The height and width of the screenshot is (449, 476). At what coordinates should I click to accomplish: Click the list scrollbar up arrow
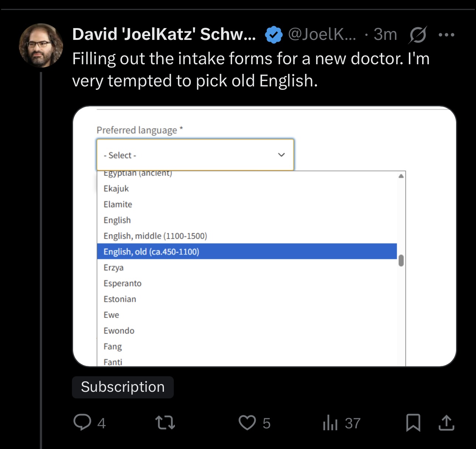click(401, 176)
